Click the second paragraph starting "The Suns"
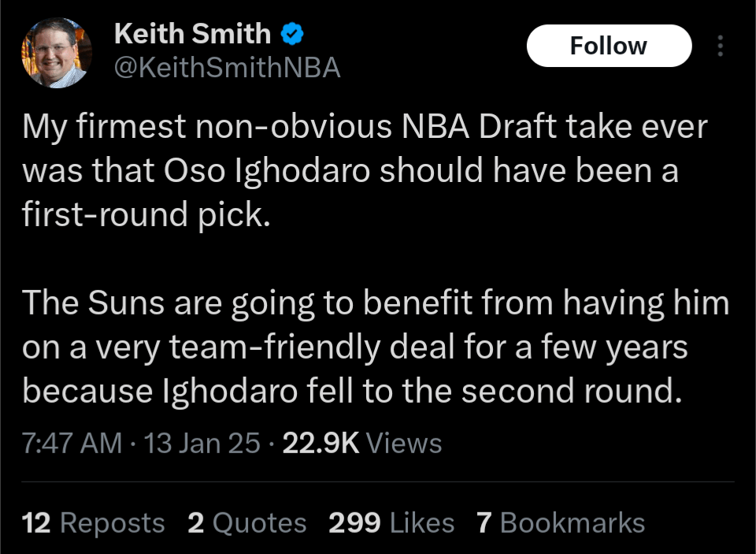This screenshot has height=554, width=756. 370,347
